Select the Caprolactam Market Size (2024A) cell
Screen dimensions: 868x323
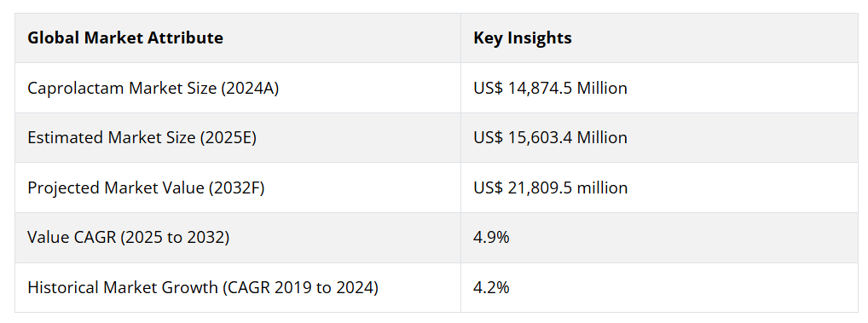pyautogui.click(x=238, y=88)
